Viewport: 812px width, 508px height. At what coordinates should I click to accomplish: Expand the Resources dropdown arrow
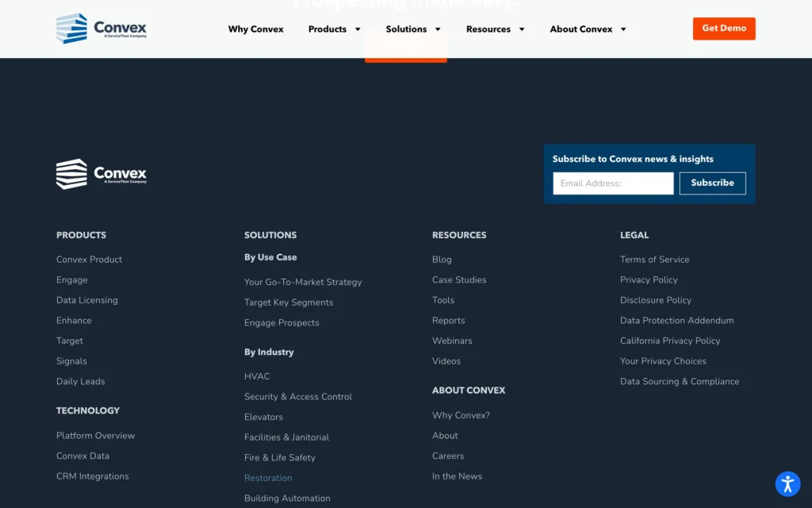tap(522, 29)
